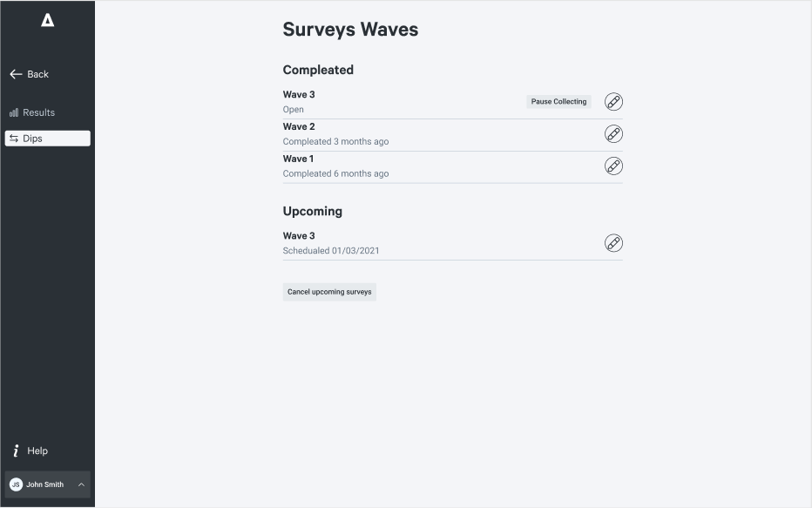Click the Back arrow icon
Screen dimensions: 812x508
16,75
